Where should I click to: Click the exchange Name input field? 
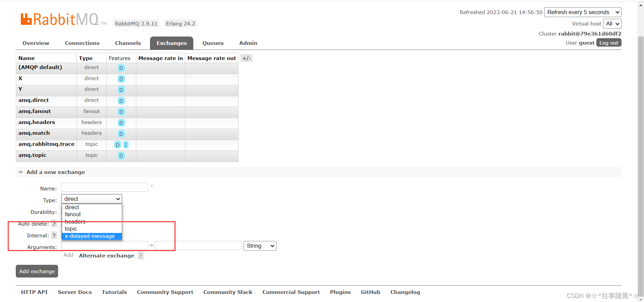pyautogui.click(x=105, y=187)
